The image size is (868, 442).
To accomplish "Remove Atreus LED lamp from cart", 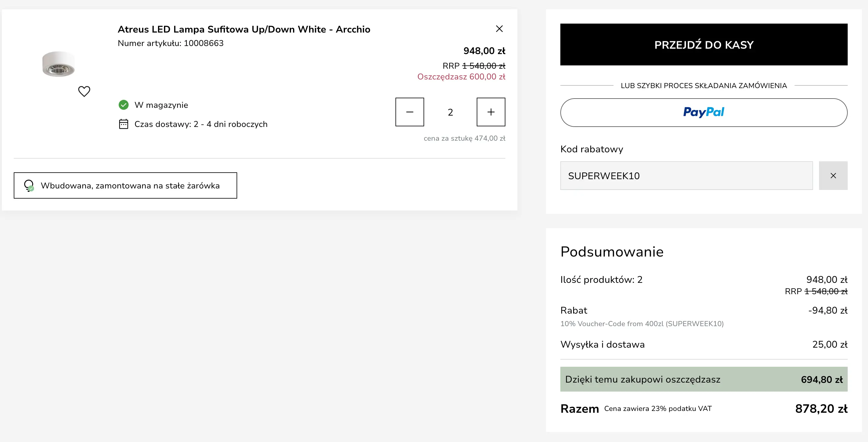I will 499,29.
